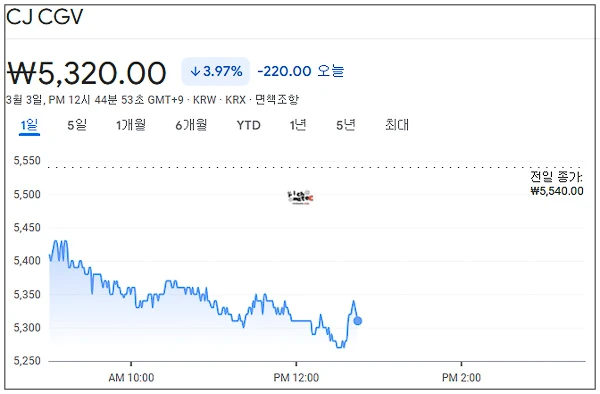Click the -220.00 오늘 change text
Image resolution: width=600 pixels, height=394 pixels.
click(301, 71)
